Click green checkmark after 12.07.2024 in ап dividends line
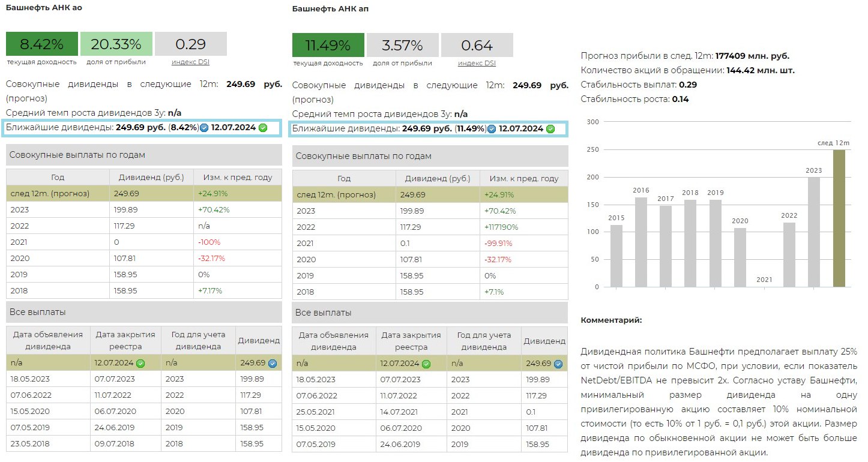 pyautogui.click(x=550, y=128)
